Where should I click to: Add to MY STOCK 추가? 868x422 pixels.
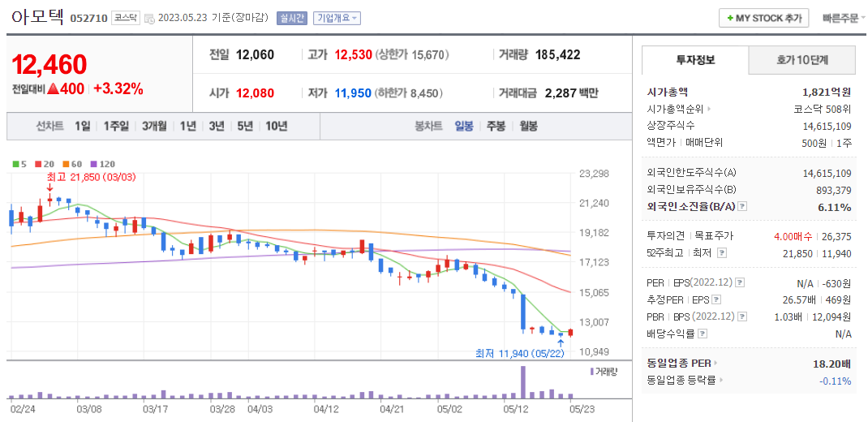[764, 18]
